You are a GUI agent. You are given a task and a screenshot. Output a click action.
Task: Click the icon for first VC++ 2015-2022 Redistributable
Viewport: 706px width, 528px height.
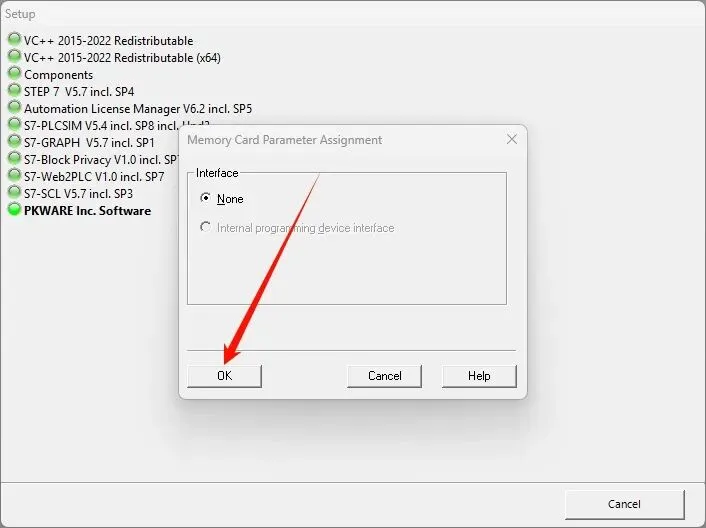(14, 39)
